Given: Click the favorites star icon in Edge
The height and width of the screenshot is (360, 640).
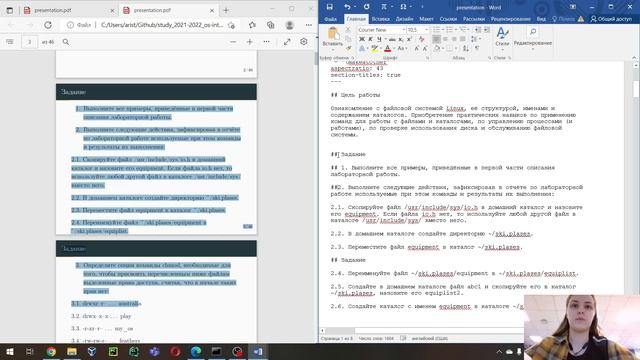Looking at the screenshot, I should coord(252,25).
